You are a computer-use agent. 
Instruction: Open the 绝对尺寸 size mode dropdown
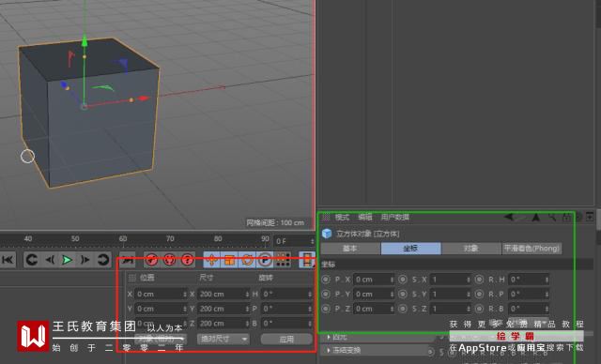pos(223,339)
